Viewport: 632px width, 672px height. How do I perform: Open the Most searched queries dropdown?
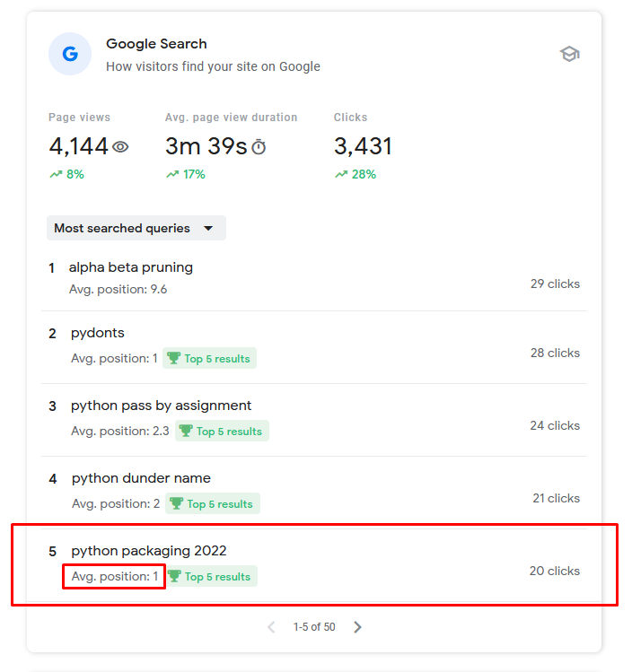point(136,228)
